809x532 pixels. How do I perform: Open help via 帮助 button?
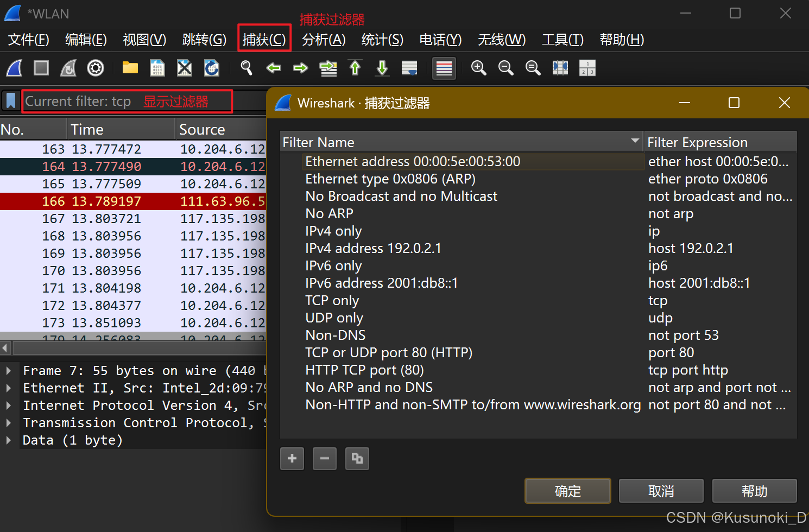tap(755, 491)
